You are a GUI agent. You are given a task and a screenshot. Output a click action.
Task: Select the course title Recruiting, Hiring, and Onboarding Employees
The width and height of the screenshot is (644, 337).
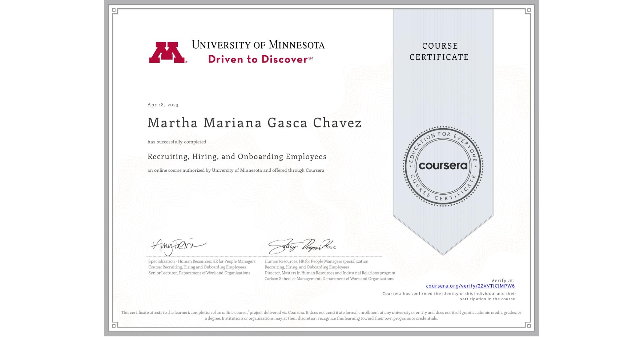click(237, 156)
